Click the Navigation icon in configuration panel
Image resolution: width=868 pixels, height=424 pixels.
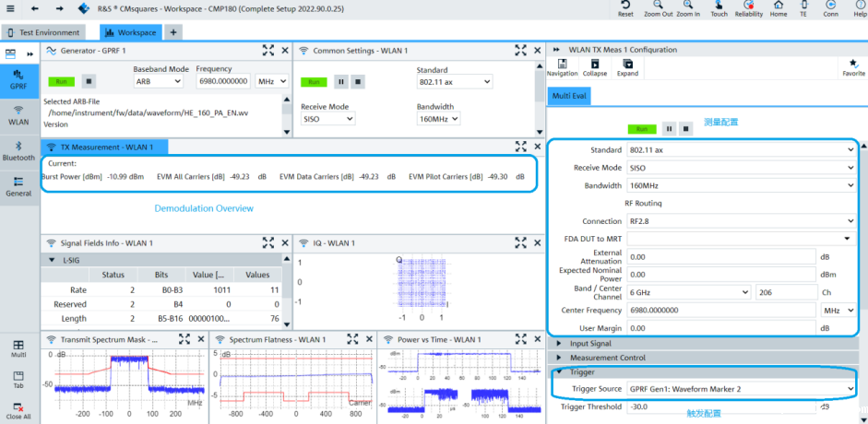click(x=562, y=68)
